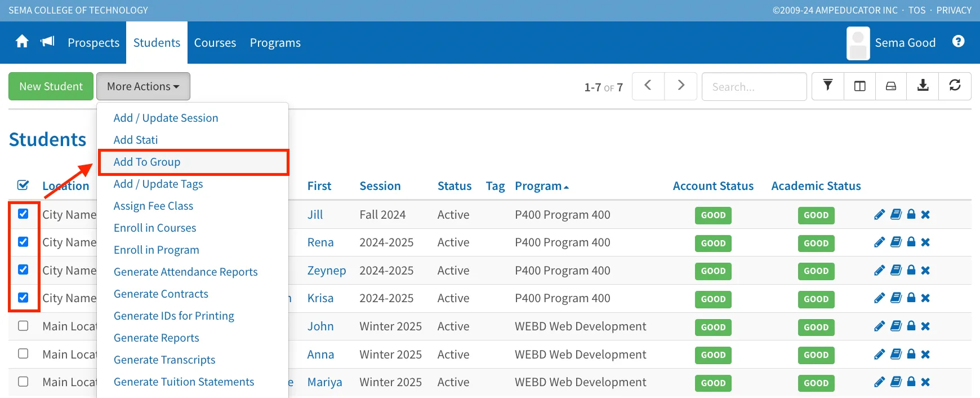Go to next page of results

pyautogui.click(x=681, y=86)
